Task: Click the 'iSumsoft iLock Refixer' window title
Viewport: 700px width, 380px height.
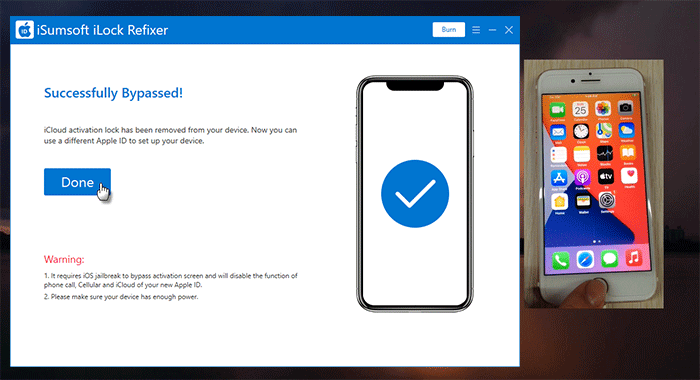Action: (103, 30)
